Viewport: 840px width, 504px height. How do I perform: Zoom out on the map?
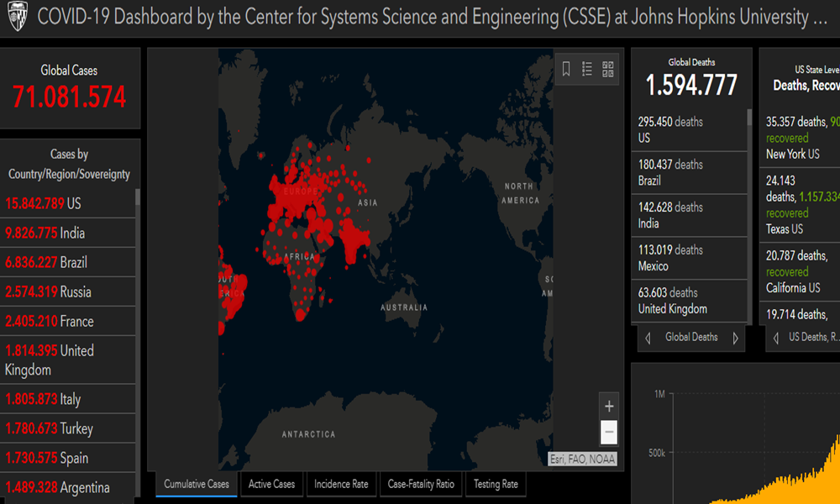pyautogui.click(x=609, y=433)
